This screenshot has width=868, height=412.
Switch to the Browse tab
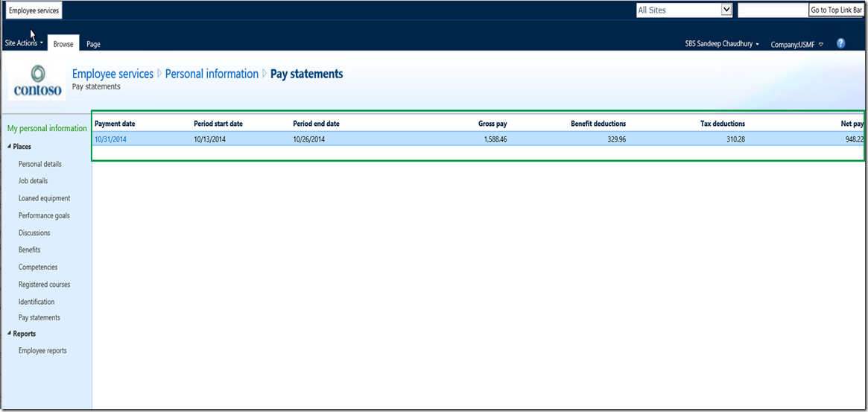click(63, 44)
